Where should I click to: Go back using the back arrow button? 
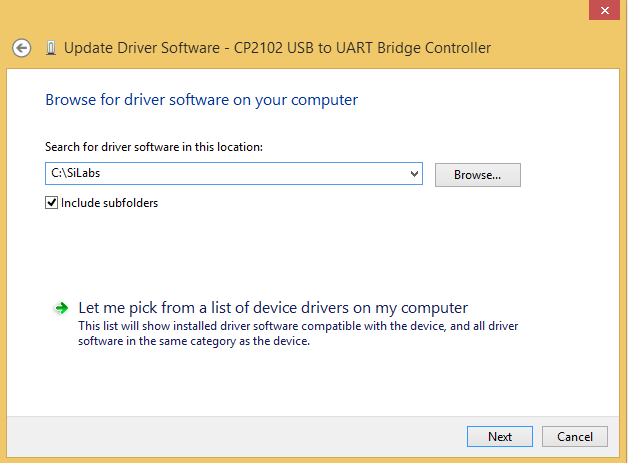pos(21,48)
